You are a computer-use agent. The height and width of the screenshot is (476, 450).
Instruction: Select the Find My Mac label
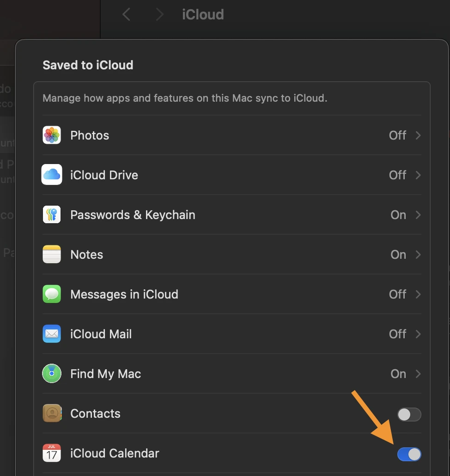click(x=106, y=374)
